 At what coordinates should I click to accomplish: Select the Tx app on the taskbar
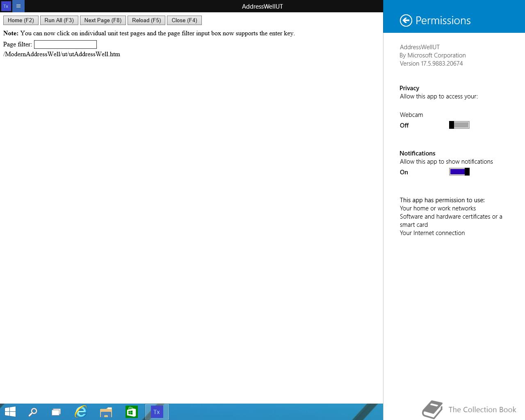click(x=157, y=412)
